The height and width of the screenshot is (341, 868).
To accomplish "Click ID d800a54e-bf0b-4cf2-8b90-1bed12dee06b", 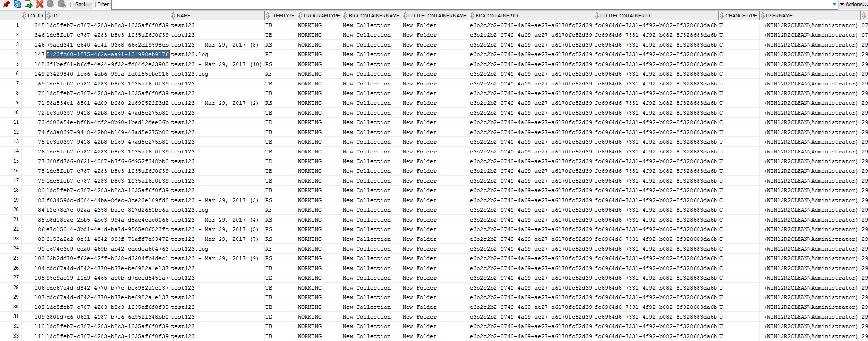I will (107, 122).
